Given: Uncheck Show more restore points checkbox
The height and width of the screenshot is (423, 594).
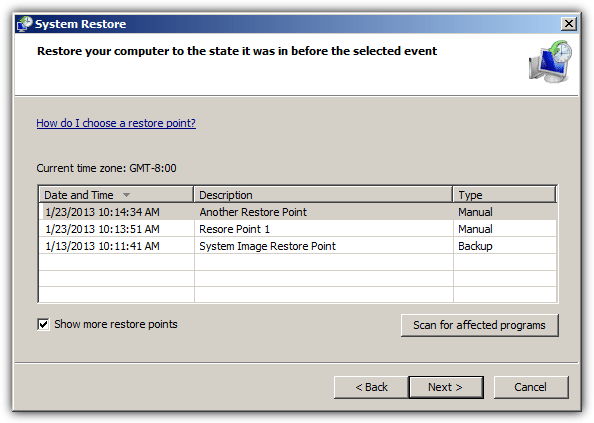Looking at the screenshot, I should 43,324.
